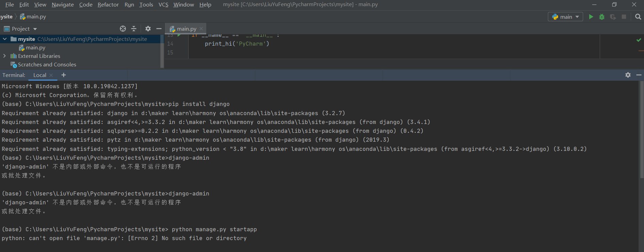This screenshot has height=252, width=644.
Task: Click the green inspection checkmark
Action: (639, 40)
